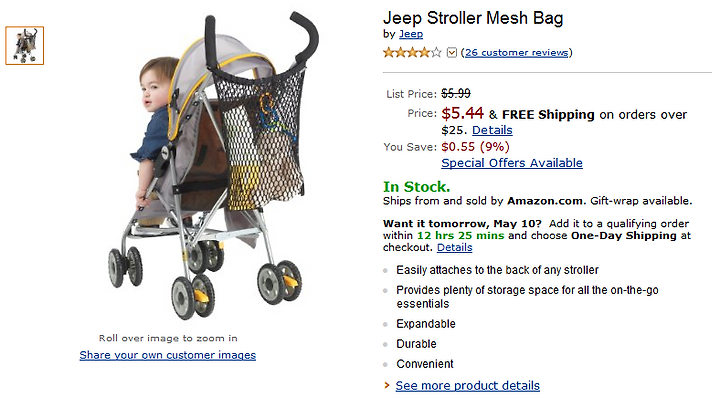
Task: Click the 'Easily attaches to the back' bullet
Action: (x=497, y=270)
